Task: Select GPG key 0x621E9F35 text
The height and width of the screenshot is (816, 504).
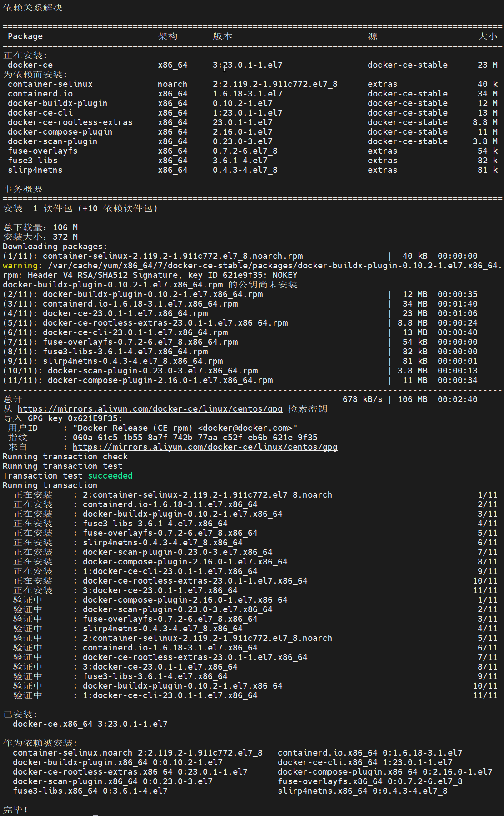Action: pyautogui.click(x=75, y=418)
